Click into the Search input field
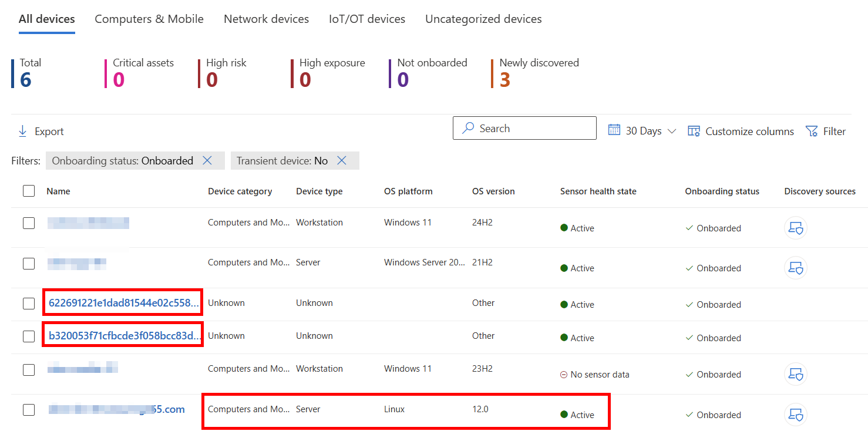This screenshot has width=868, height=431. [524, 128]
